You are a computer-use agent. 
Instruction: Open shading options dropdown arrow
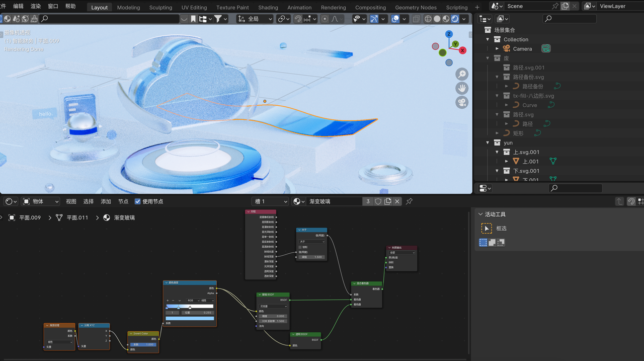(x=465, y=19)
